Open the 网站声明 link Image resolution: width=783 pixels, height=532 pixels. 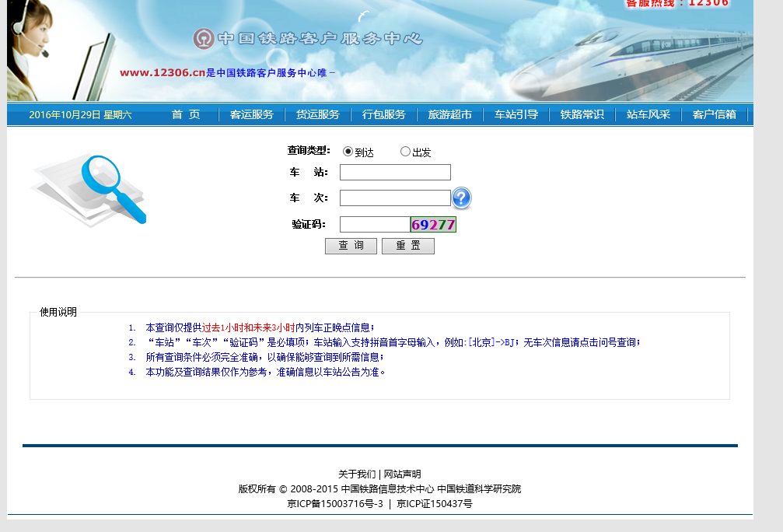tap(402, 474)
